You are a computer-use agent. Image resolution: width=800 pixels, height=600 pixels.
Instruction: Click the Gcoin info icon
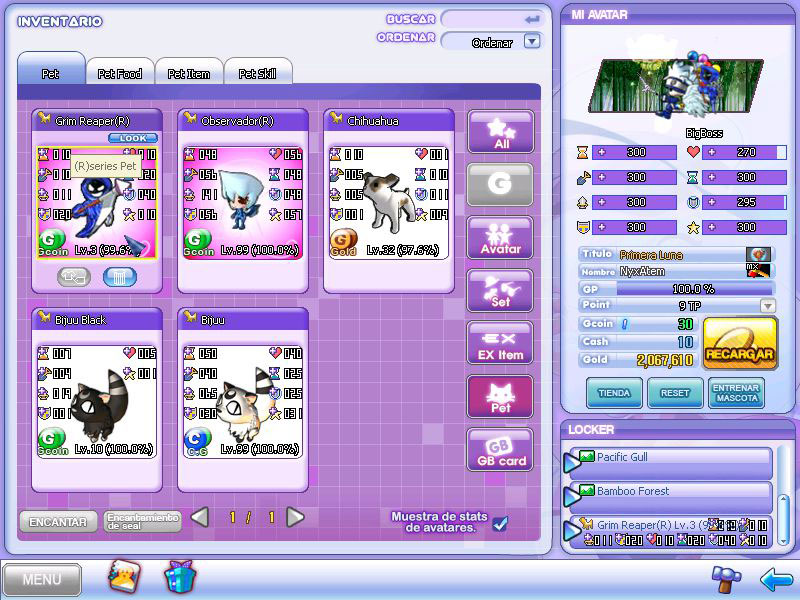point(624,323)
